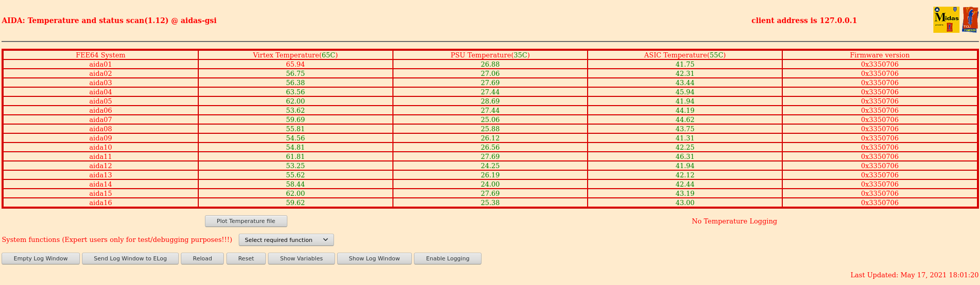Click the Midas logo icon

[x=946, y=20]
